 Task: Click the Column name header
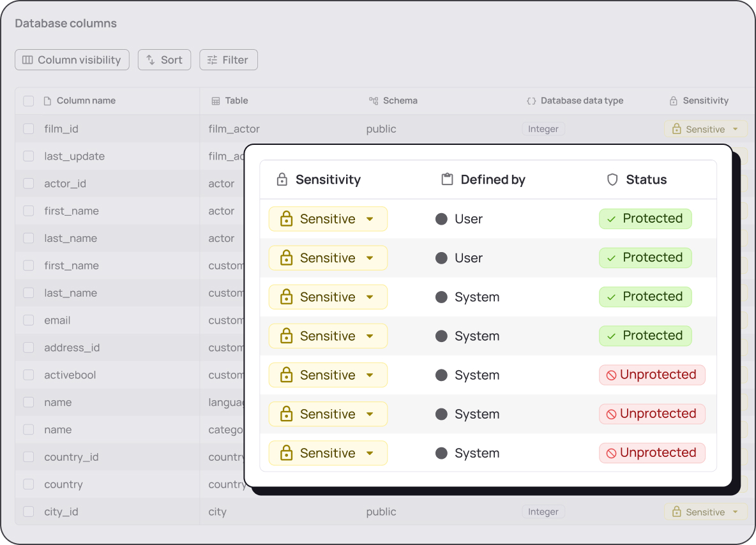coord(86,101)
